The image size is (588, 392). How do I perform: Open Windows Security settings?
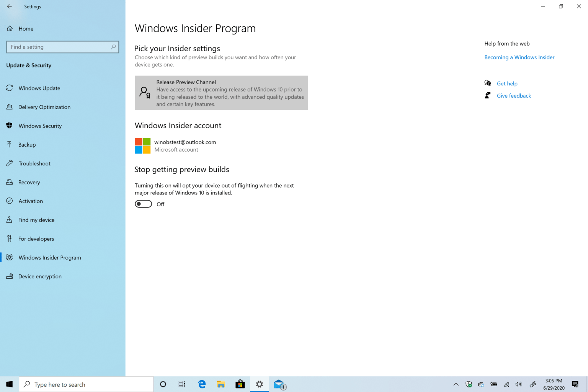click(40, 126)
